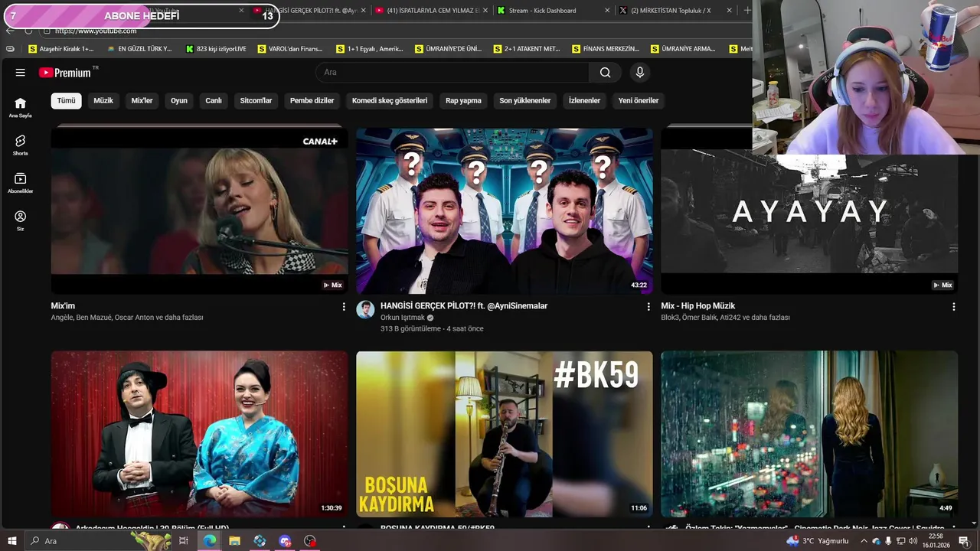Image resolution: width=980 pixels, height=551 pixels.
Task: Click taskbar clock showing 22:58
Action: coord(935,541)
